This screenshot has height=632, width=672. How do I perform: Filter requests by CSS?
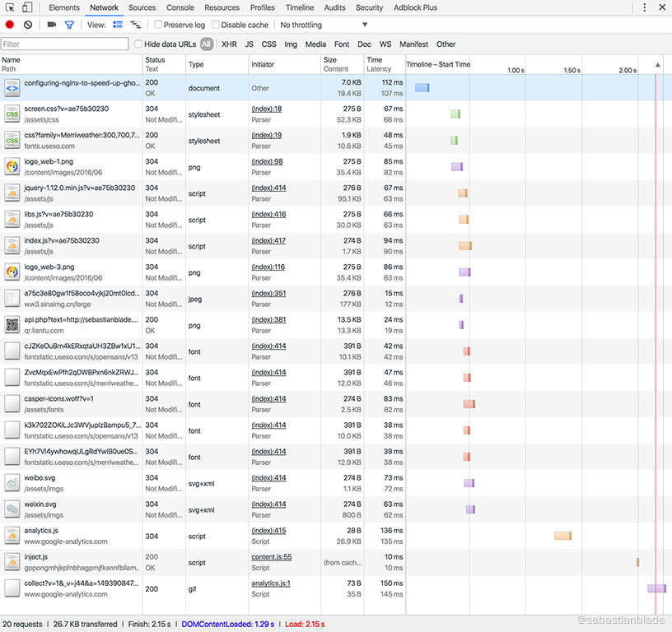pos(268,44)
